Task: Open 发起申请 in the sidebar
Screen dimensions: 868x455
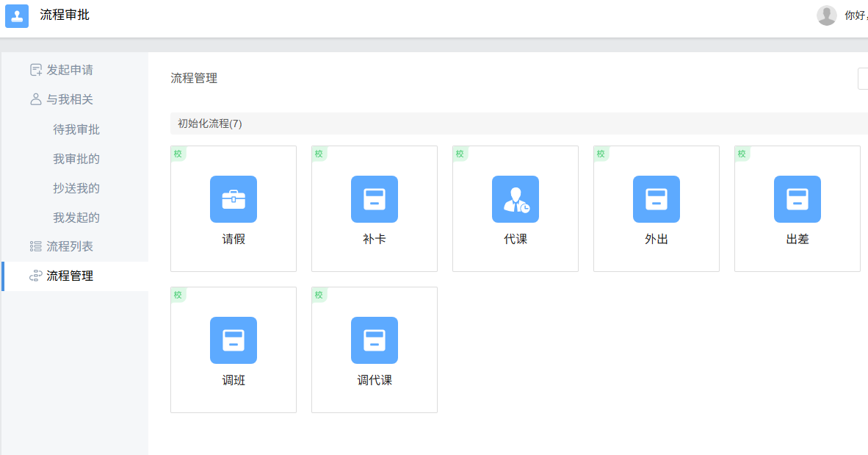Action: tap(70, 70)
